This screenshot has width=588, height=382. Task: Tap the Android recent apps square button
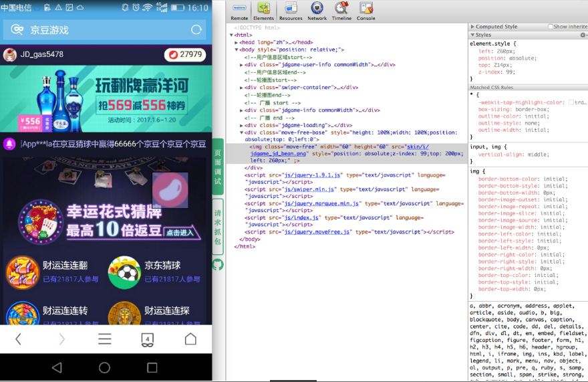click(x=152, y=367)
